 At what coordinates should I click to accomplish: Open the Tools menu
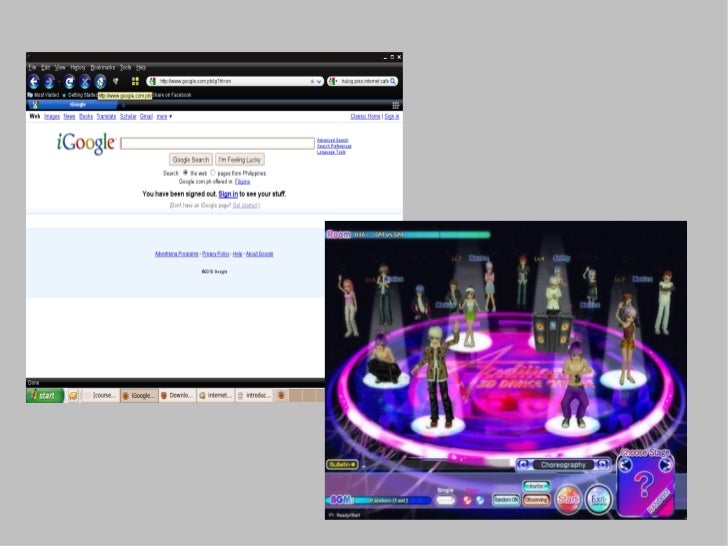tap(126, 67)
